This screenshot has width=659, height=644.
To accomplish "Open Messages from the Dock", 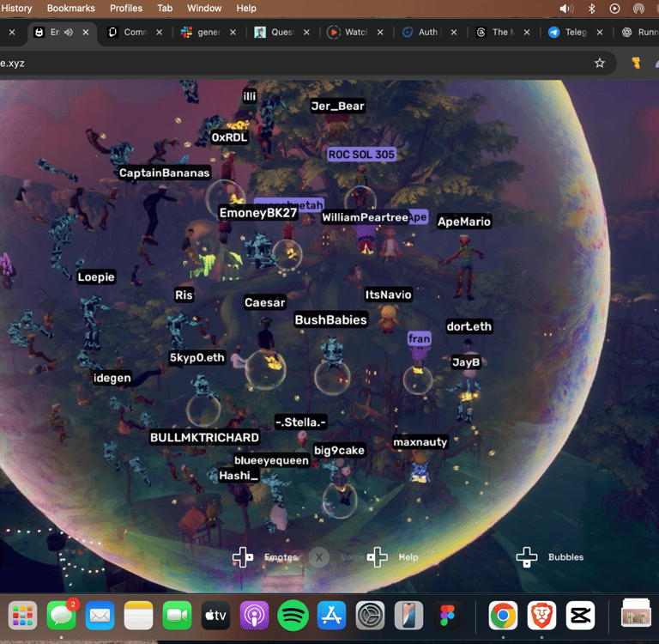I will [62, 616].
